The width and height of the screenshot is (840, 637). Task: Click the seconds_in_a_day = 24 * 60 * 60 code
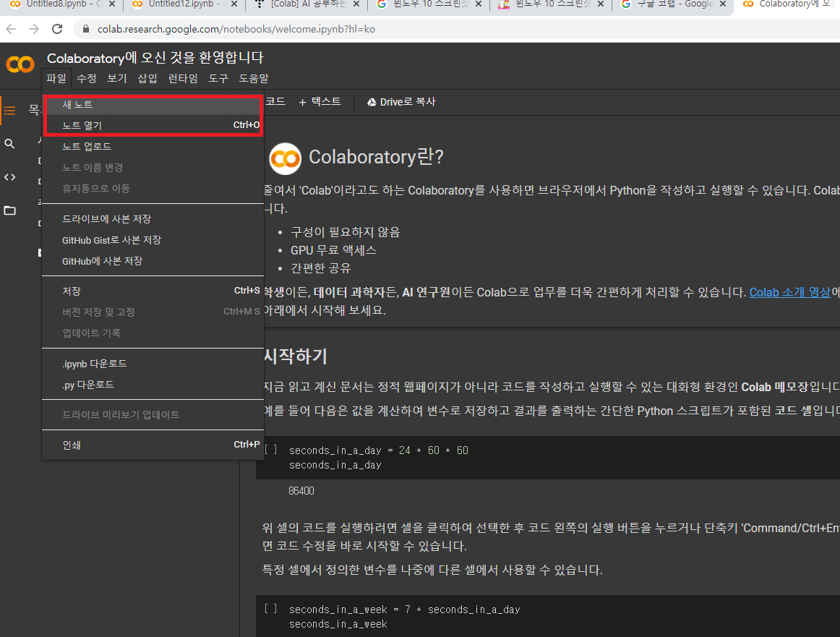[379, 450]
